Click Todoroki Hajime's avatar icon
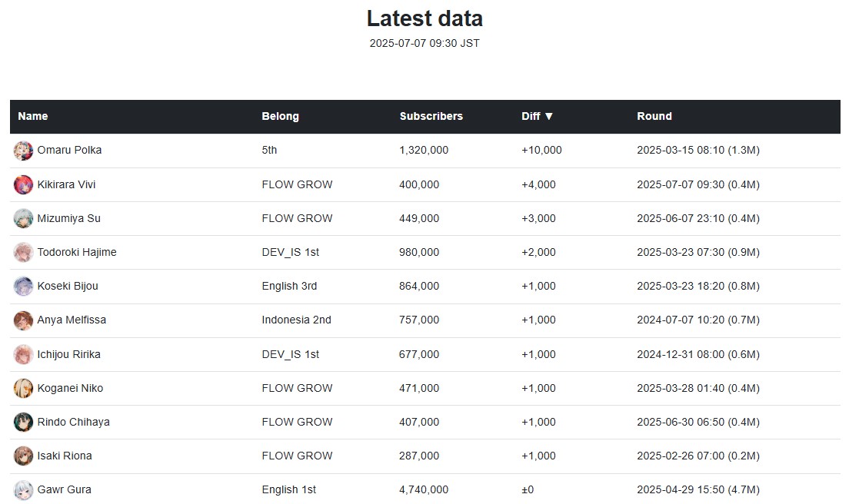This screenshot has height=504, width=849. tap(23, 253)
